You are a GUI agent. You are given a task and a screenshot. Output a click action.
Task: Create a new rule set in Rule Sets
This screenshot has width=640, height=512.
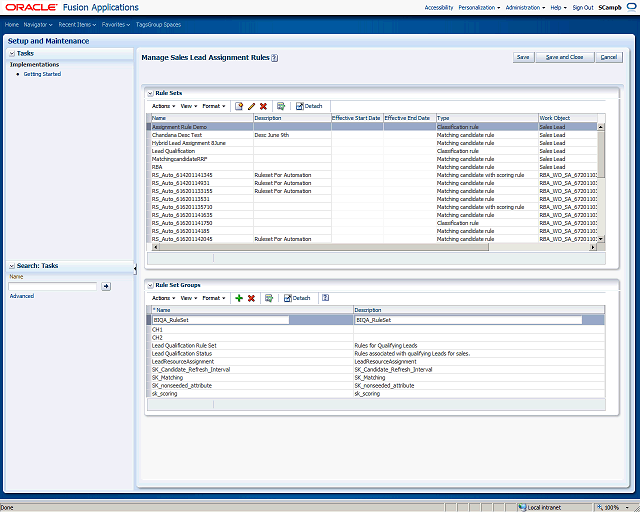(239, 106)
